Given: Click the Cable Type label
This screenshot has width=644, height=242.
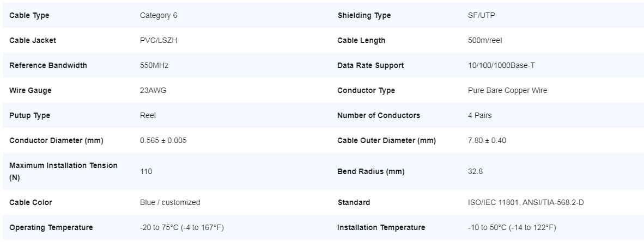Looking at the screenshot, I should pos(29,15).
